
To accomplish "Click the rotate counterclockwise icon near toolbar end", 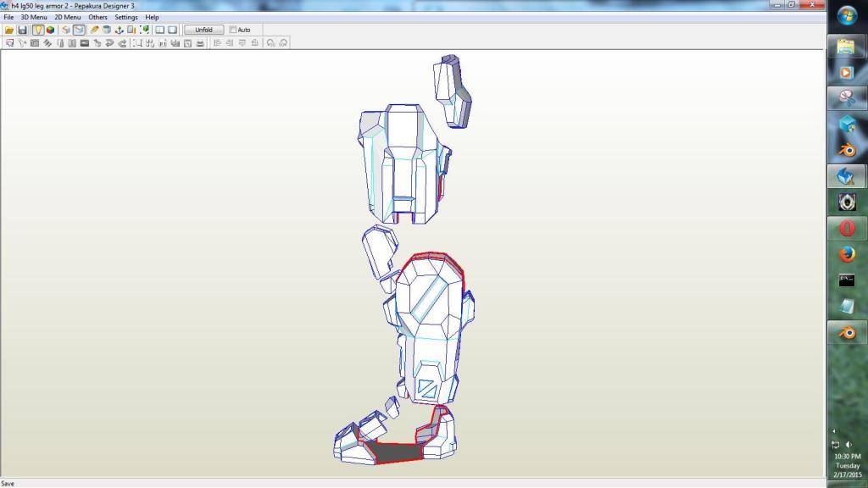I will point(270,42).
